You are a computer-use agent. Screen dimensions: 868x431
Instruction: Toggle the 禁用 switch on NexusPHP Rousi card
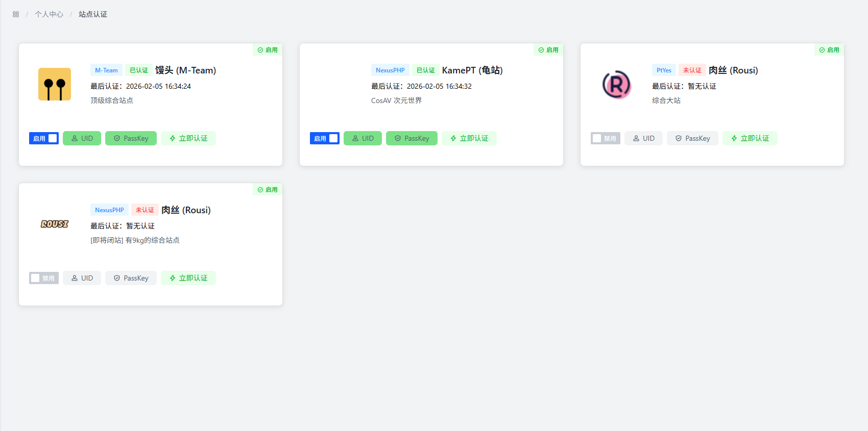[44, 278]
